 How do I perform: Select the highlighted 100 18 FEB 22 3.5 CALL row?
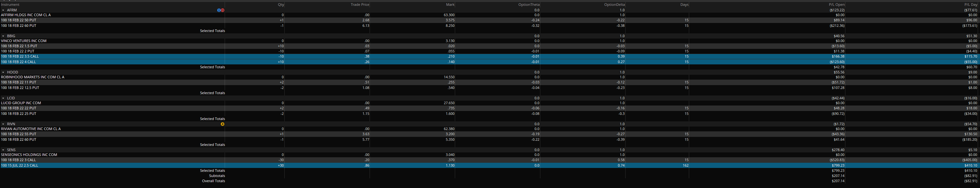(490, 56)
